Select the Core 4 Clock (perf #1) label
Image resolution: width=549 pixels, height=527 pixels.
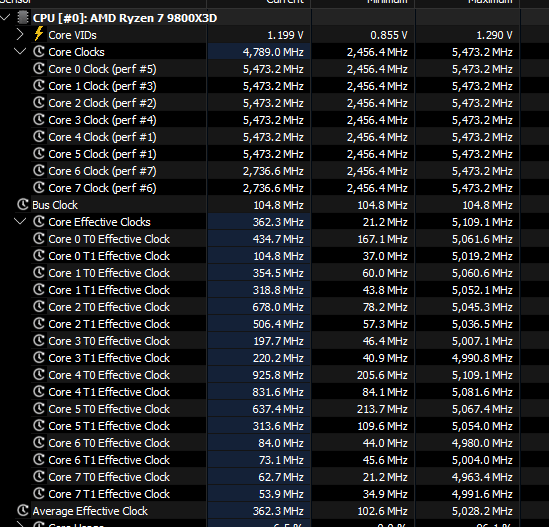102,137
